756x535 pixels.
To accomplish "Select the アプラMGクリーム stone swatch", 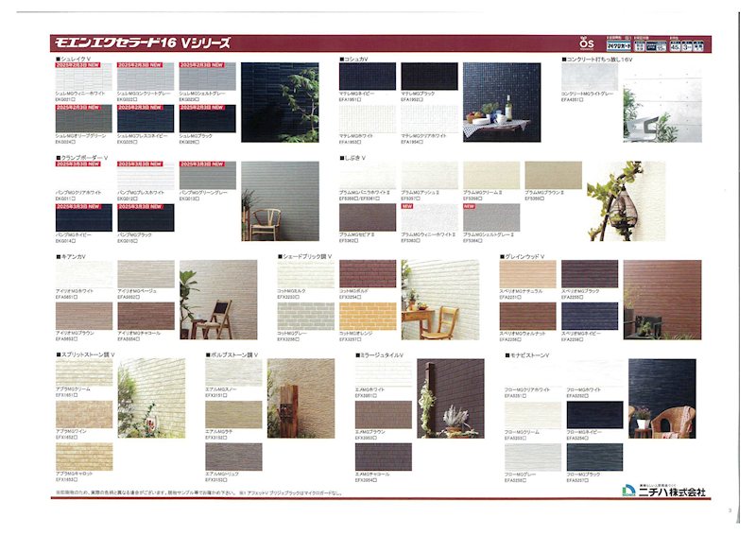I will pyautogui.click(x=84, y=372).
